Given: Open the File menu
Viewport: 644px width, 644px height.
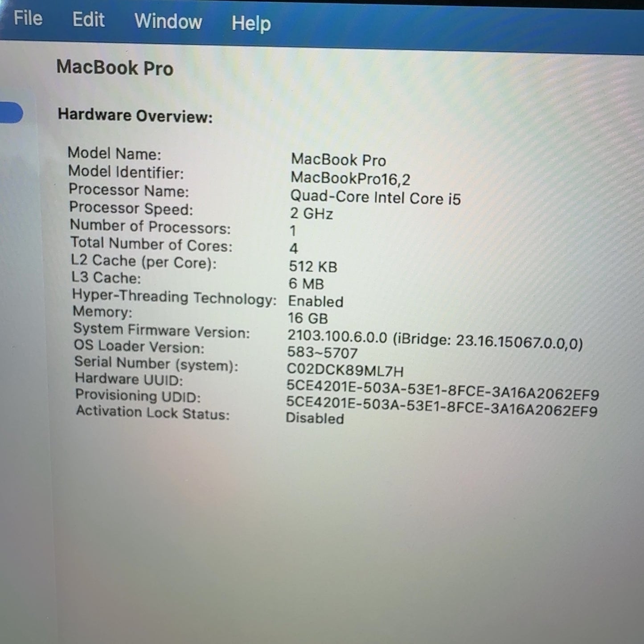Looking at the screenshot, I should [28, 19].
